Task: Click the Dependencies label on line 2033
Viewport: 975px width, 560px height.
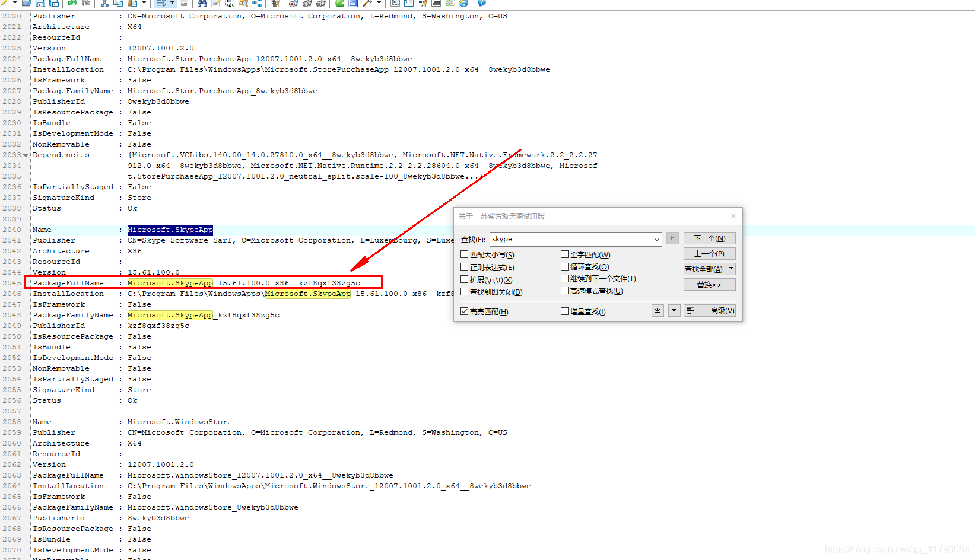Action: tap(61, 155)
